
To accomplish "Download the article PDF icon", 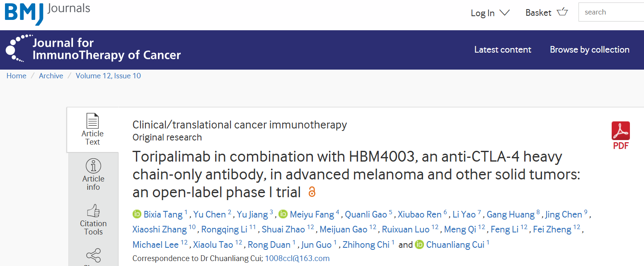I will [620, 135].
